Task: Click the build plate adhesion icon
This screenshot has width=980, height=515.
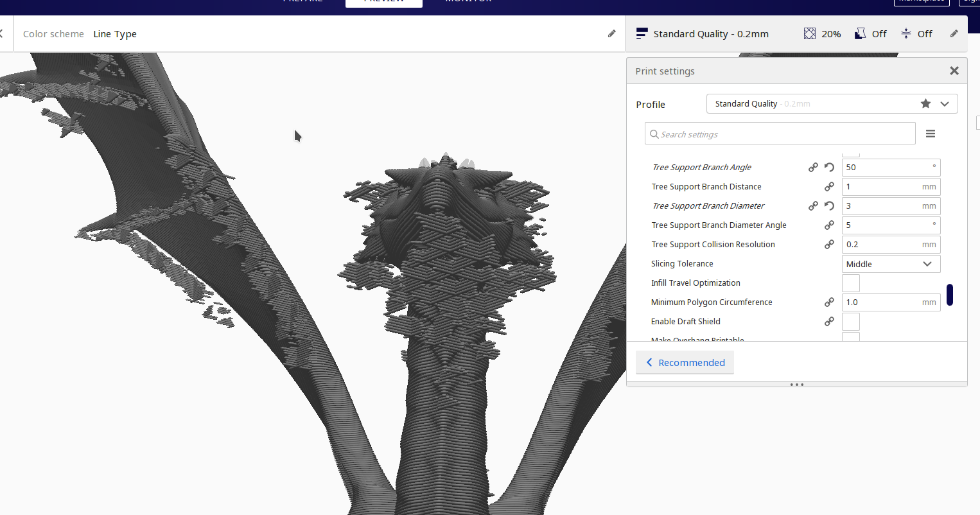Action: click(x=906, y=33)
